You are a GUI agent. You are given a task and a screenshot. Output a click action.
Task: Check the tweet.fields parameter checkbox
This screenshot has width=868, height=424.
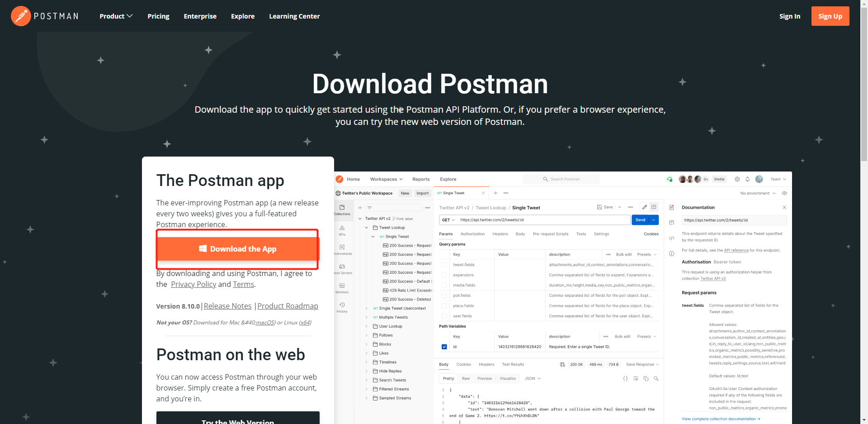tap(444, 265)
